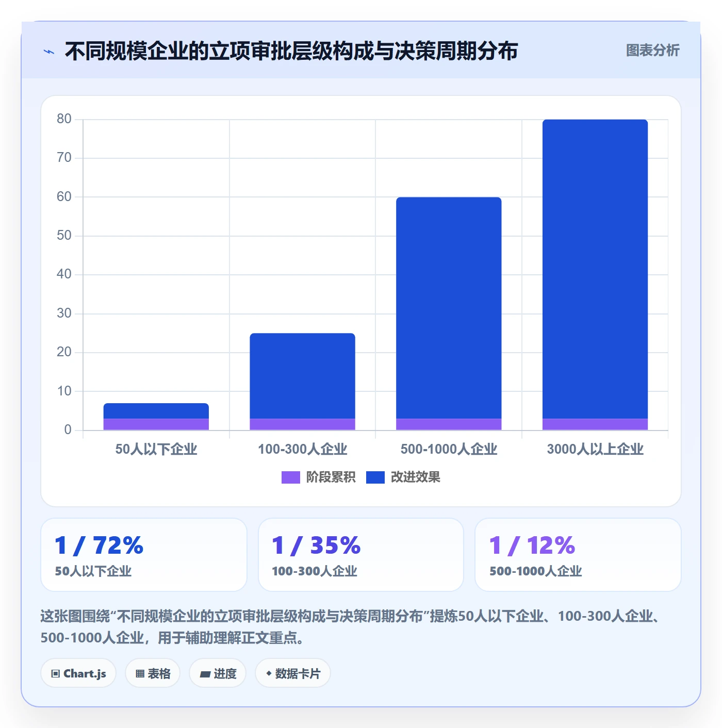
Task: Click the y-axis value 80
Action: [x=64, y=119]
